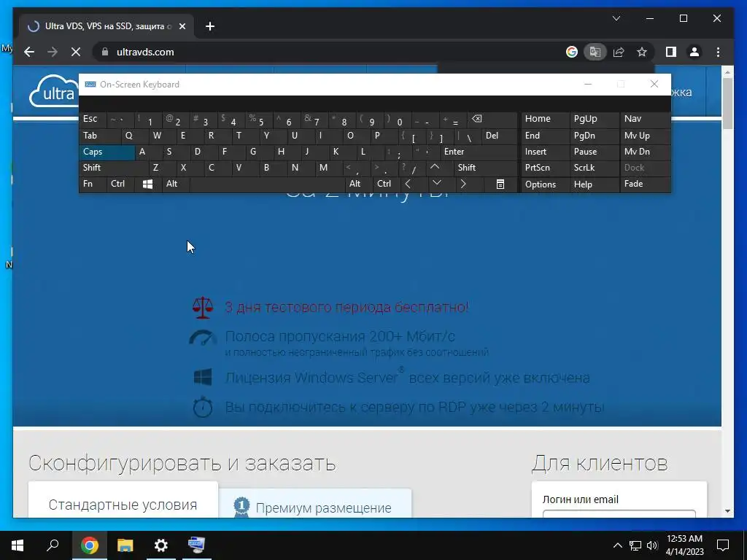The image size is (747, 560).
Task: Open the network icon in the system tray
Action: click(635, 545)
